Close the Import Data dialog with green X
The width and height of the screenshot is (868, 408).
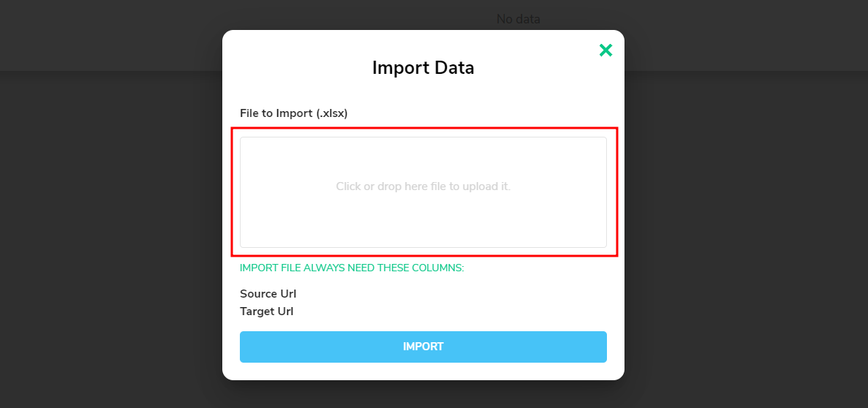coord(605,50)
